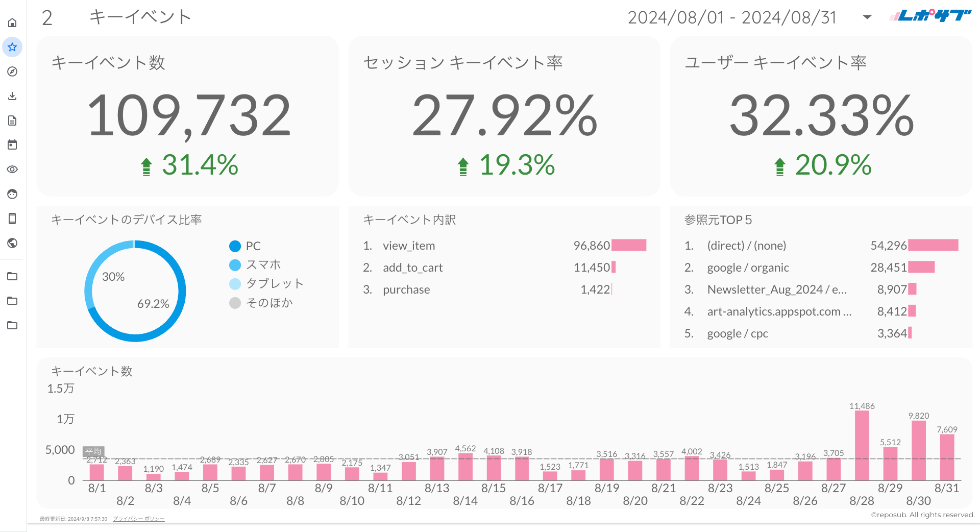Toggle the PC legend item
Screen dimensions: 980x532
[246, 246]
